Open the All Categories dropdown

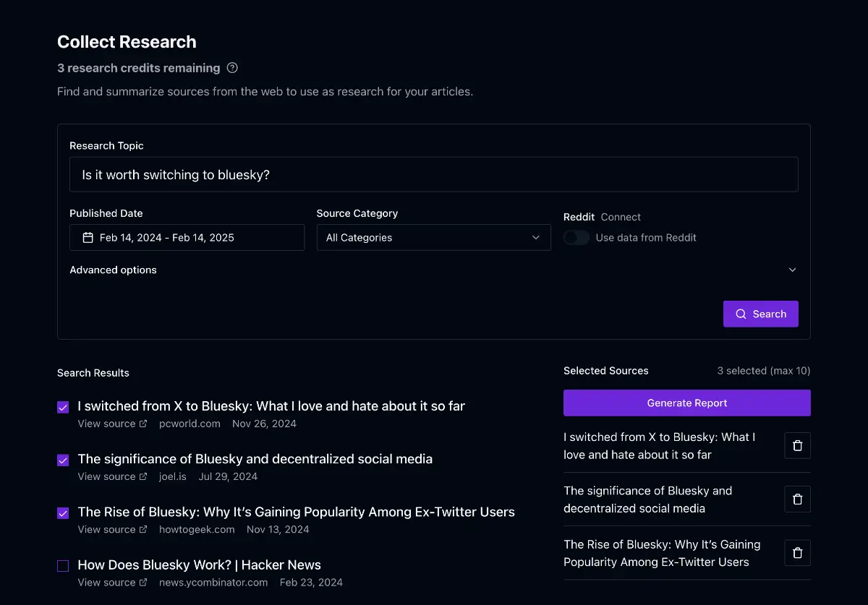point(434,238)
